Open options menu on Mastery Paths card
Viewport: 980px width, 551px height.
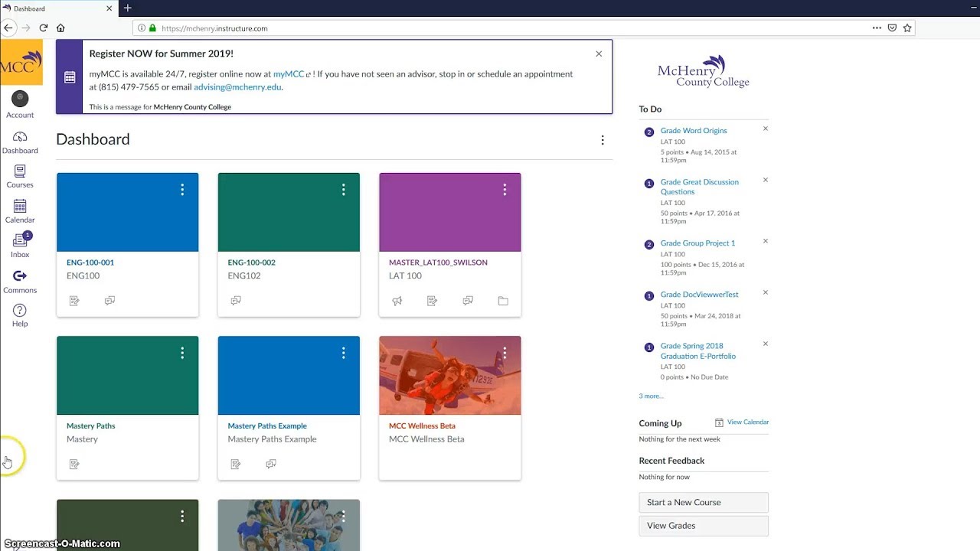pos(182,353)
